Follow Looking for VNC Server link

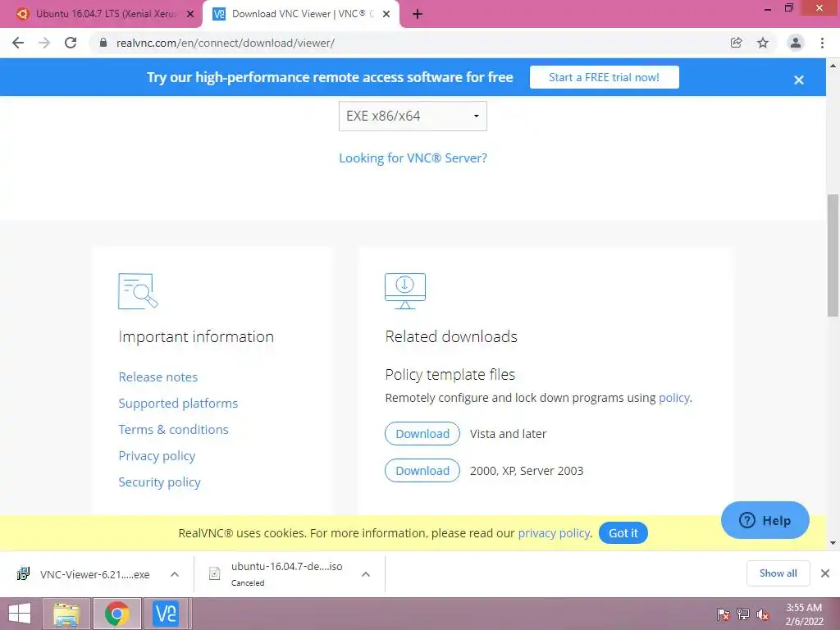[x=413, y=158]
